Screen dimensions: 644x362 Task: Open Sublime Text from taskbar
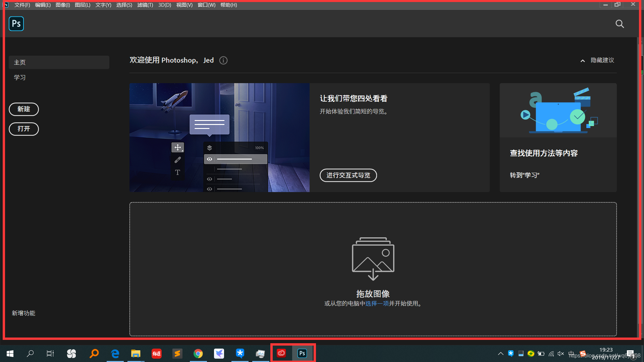pyautogui.click(x=177, y=353)
